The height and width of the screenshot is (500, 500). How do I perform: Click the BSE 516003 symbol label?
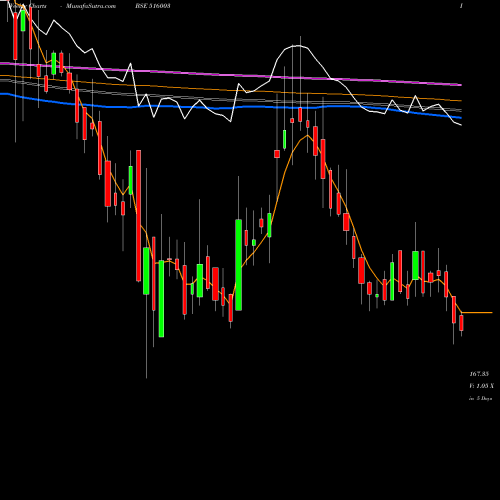point(153,6)
